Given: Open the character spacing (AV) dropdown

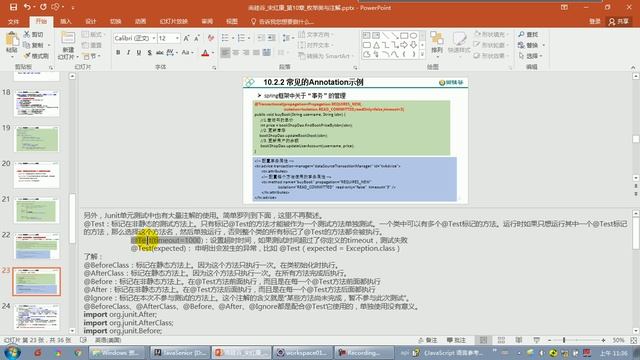Looking at the screenshot, I should (171, 53).
